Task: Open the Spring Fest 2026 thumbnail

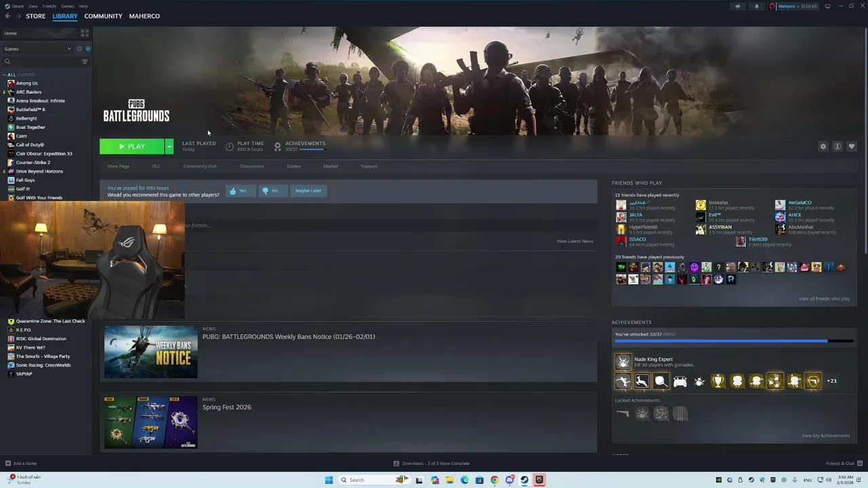Action: pyautogui.click(x=151, y=423)
